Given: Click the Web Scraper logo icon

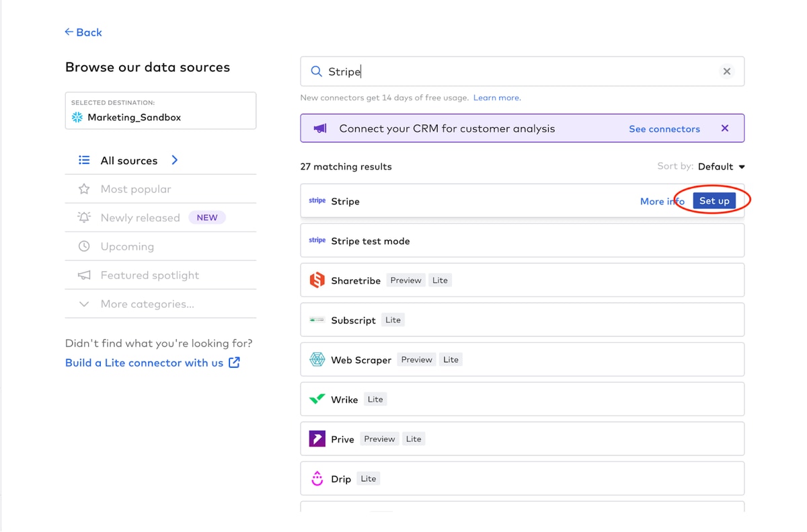Looking at the screenshot, I should [317, 359].
